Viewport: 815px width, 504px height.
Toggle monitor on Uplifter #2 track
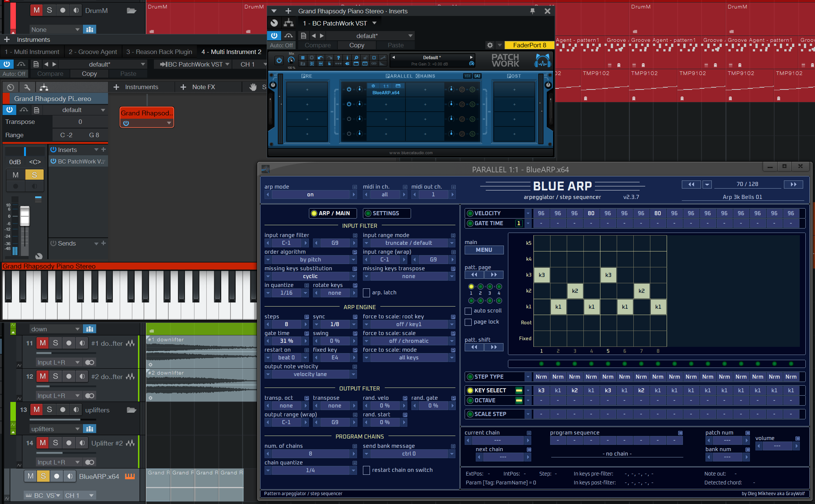(x=82, y=443)
